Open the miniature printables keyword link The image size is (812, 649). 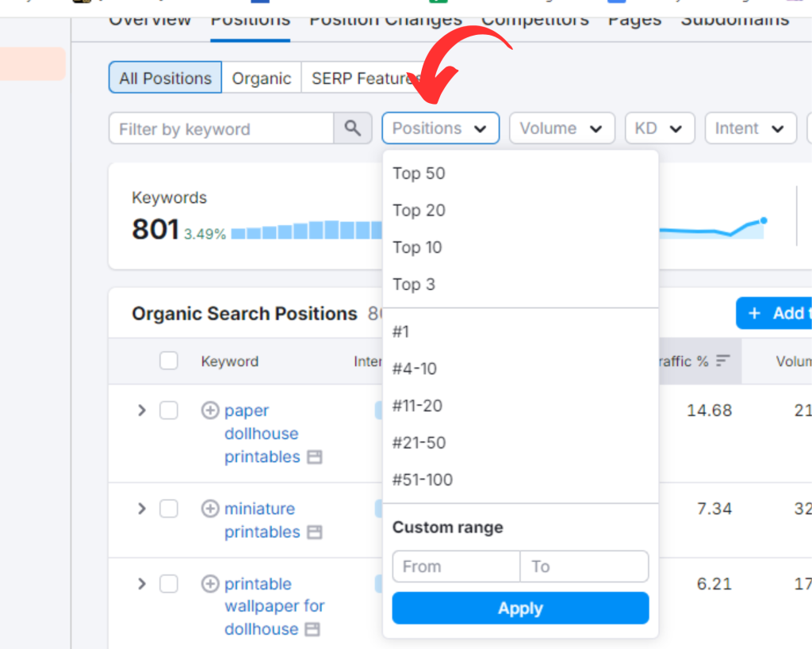point(259,509)
